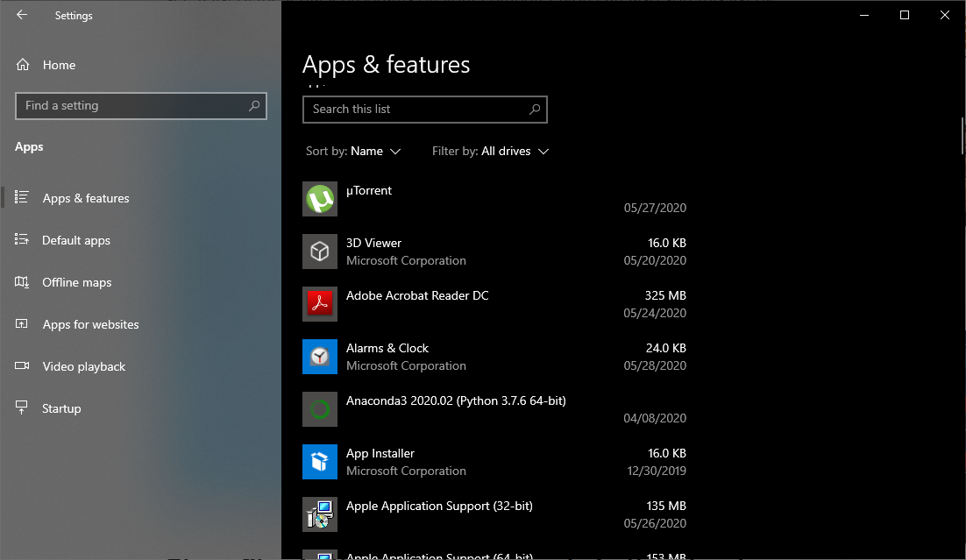Open the Filter by All drives dropdown
This screenshot has width=966, height=560.
(x=490, y=151)
